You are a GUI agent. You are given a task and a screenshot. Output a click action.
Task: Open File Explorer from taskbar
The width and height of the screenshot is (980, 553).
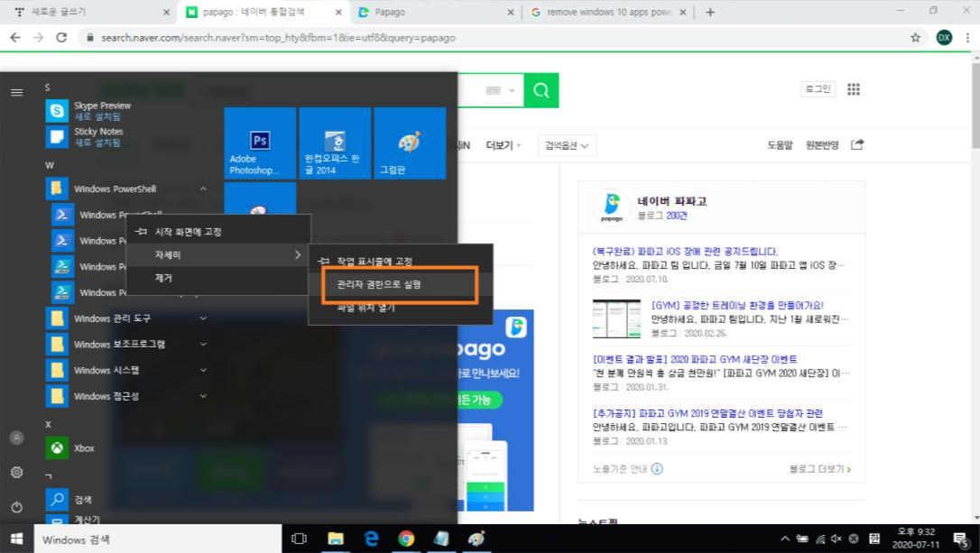coord(336,539)
